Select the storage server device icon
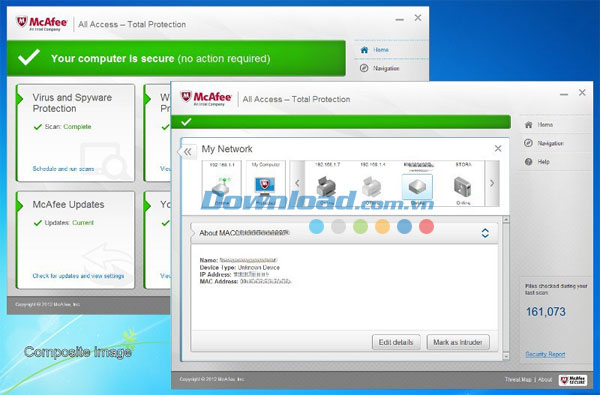 462,186
